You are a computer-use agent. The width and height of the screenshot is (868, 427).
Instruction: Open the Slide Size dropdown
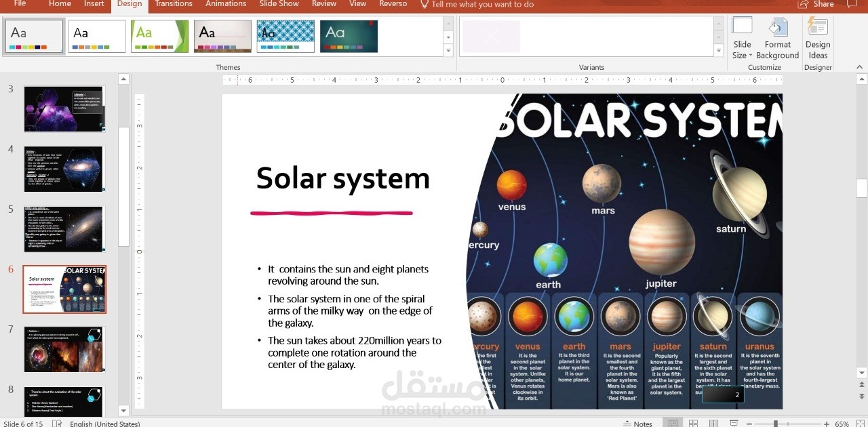click(742, 40)
